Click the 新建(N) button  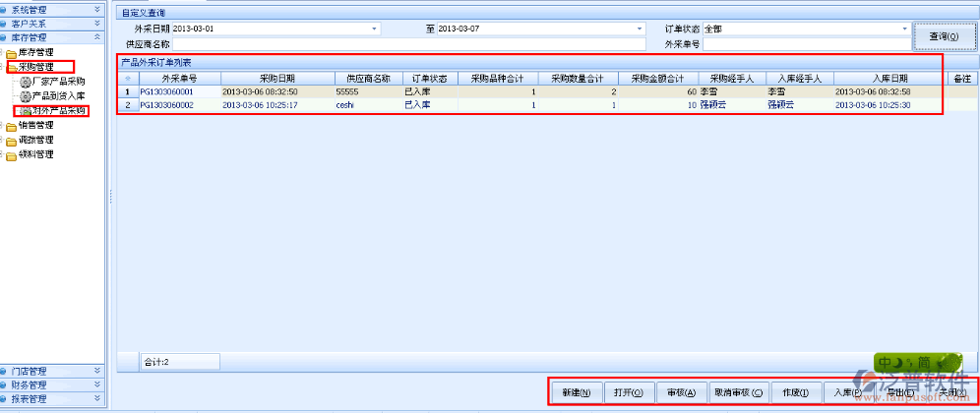tap(576, 391)
